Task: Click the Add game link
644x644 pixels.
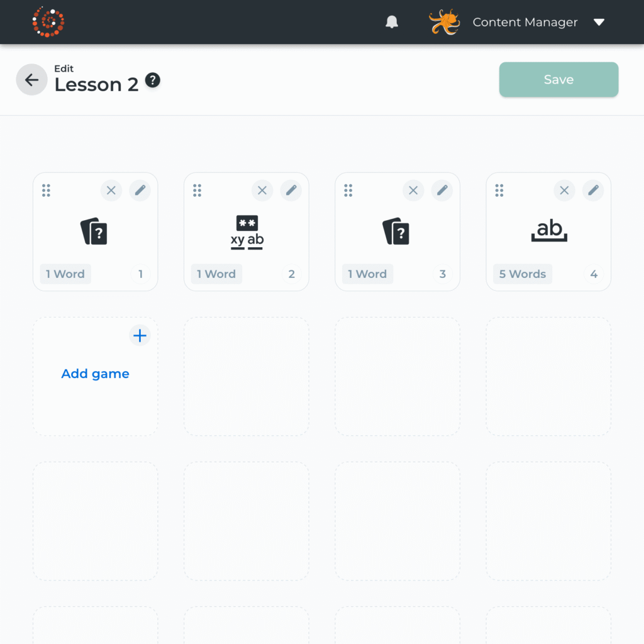Action: pos(95,374)
